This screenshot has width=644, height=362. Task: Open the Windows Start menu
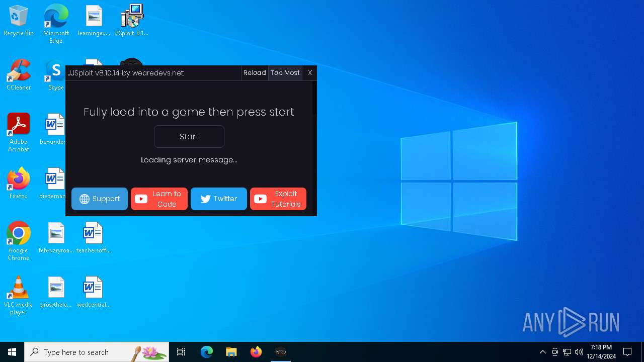point(12,352)
